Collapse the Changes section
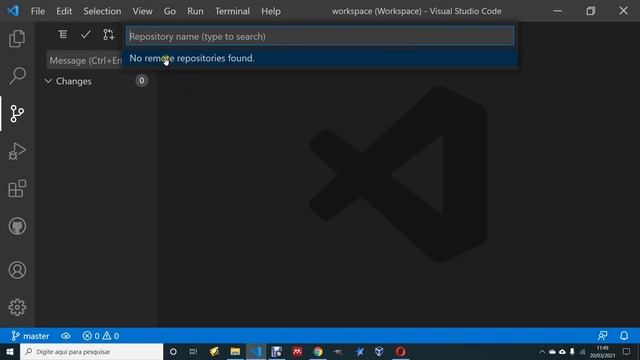 tap(48, 81)
